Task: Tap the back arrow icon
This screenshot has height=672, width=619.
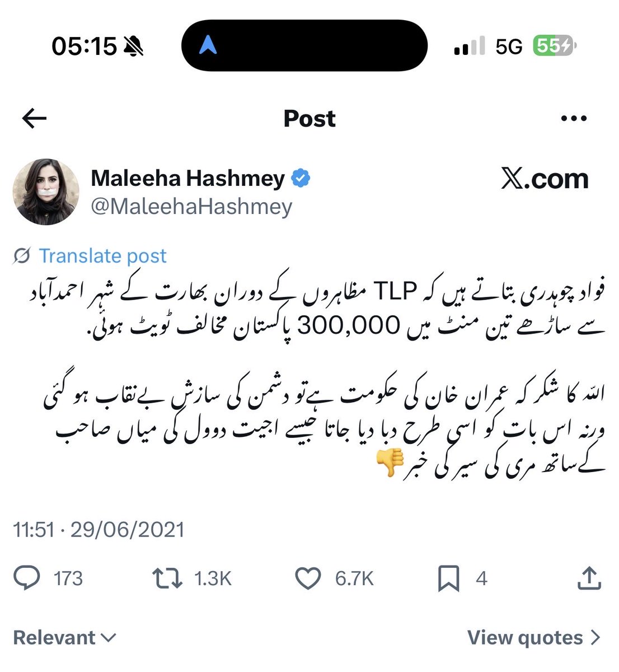Action: coord(34,118)
